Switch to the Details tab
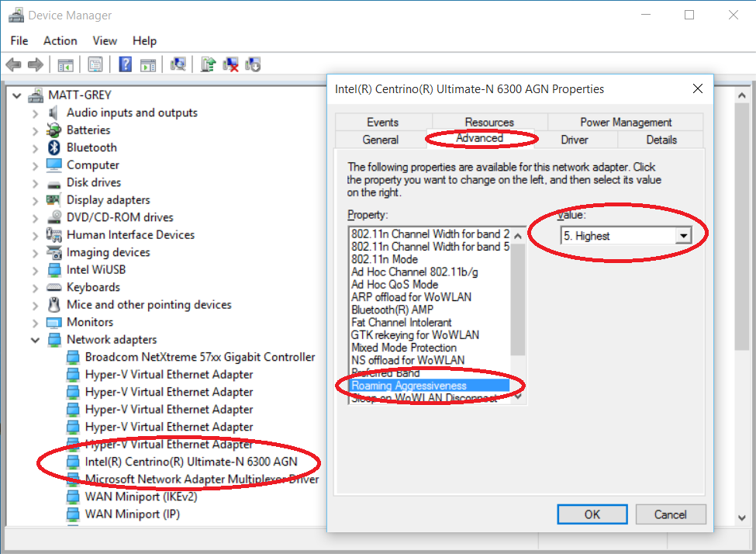756x554 pixels. pos(661,140)
